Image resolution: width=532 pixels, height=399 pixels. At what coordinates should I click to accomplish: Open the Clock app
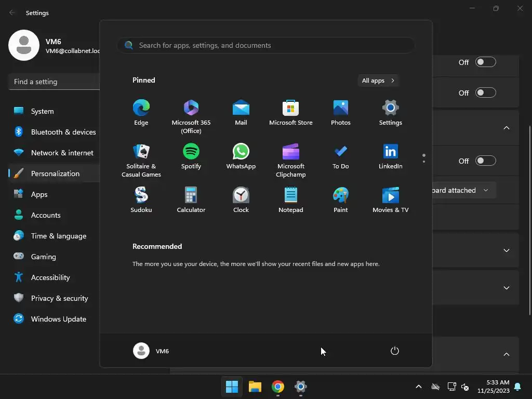(x=241, y=200)
